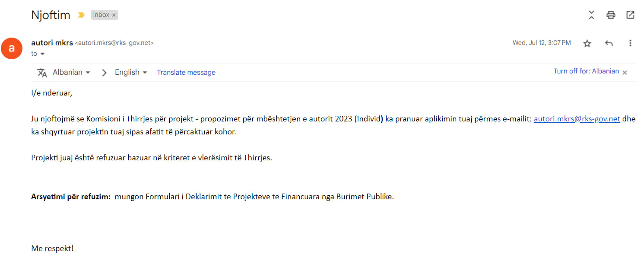Open the three-dot more options menu
The width and height of the screenshot is (644, 261).
pyautogui.click(x=630, y=43)
